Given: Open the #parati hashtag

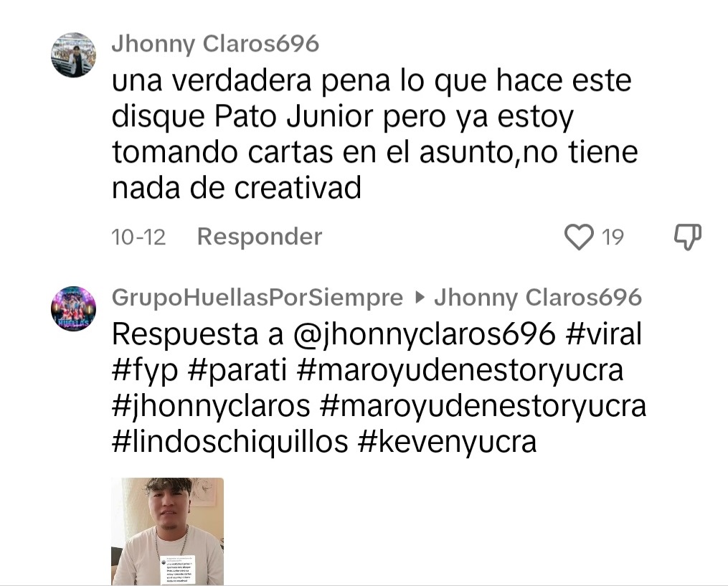Looking at the screenshot, I should coord(237,371).
